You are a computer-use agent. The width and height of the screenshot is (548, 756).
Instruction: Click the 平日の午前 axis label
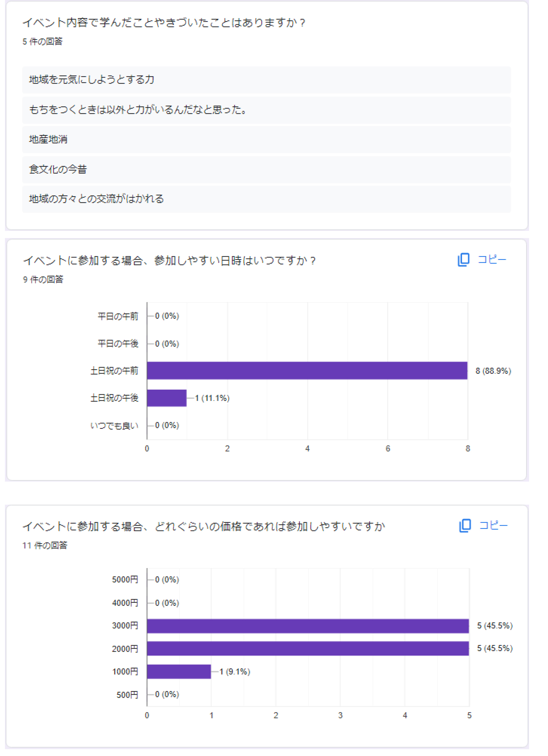tap(118, 316)
